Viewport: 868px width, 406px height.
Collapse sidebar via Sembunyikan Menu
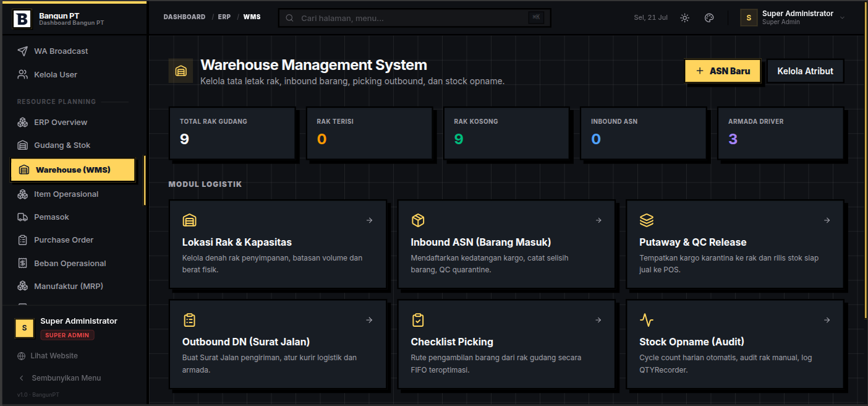(x=59, y=378)
